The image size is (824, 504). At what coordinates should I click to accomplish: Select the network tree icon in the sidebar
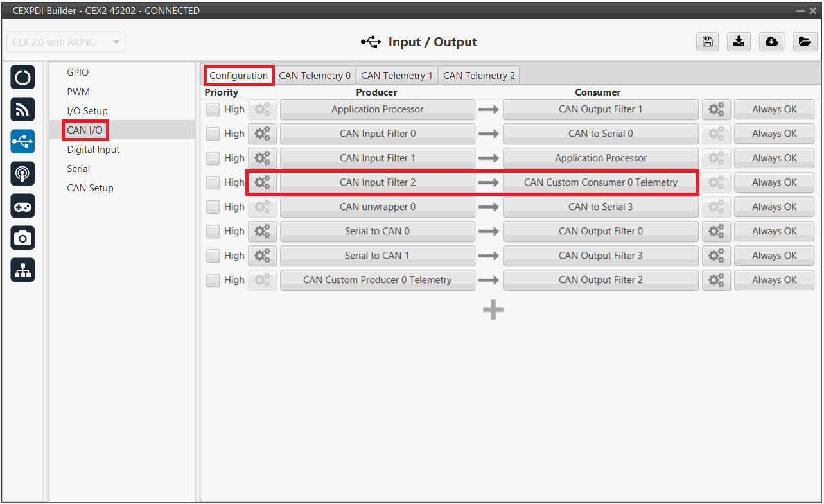tap(22, 271)
